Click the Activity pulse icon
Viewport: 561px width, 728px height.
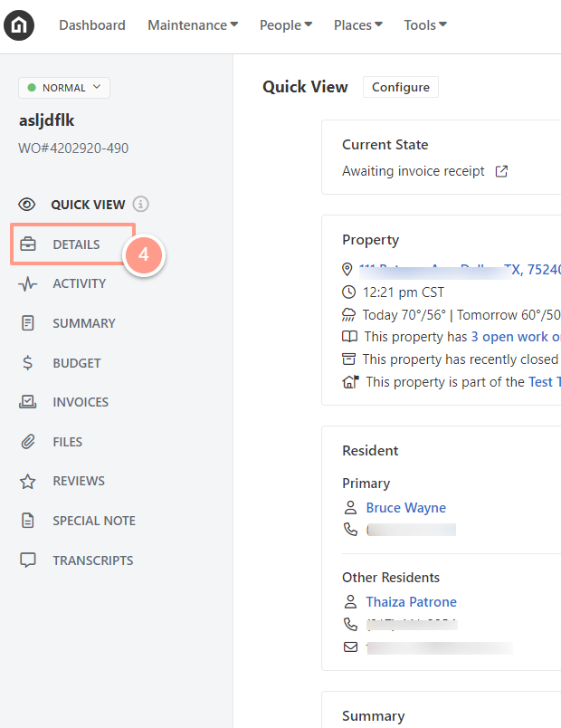(28, 283)
